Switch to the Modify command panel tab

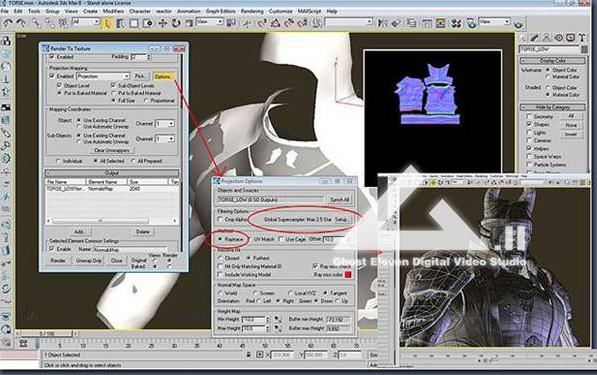tap(535, 38)
